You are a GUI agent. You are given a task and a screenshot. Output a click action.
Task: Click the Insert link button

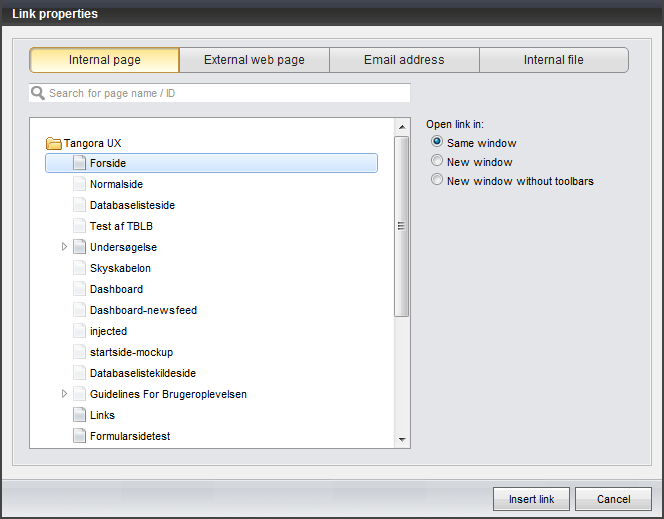pyautogui.click(x=531, y=499)
